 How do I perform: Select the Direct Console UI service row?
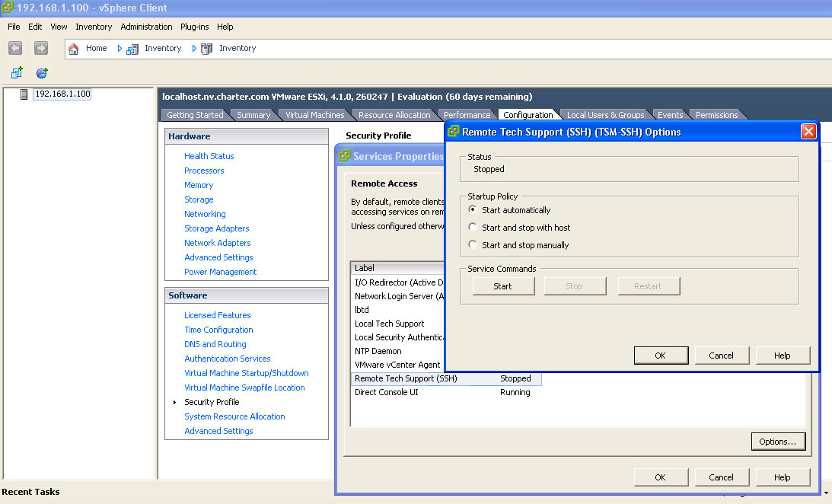tap(446, 392)
